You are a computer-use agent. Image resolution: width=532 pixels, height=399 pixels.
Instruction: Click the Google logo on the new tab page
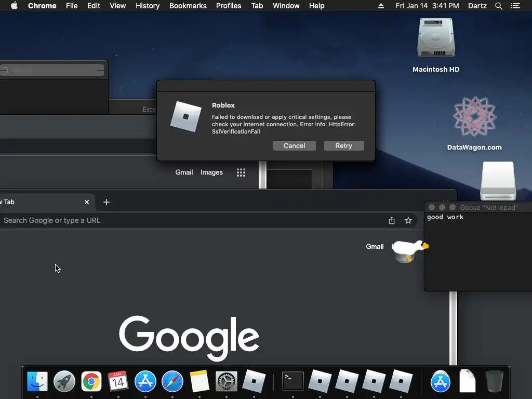point(189,338)
